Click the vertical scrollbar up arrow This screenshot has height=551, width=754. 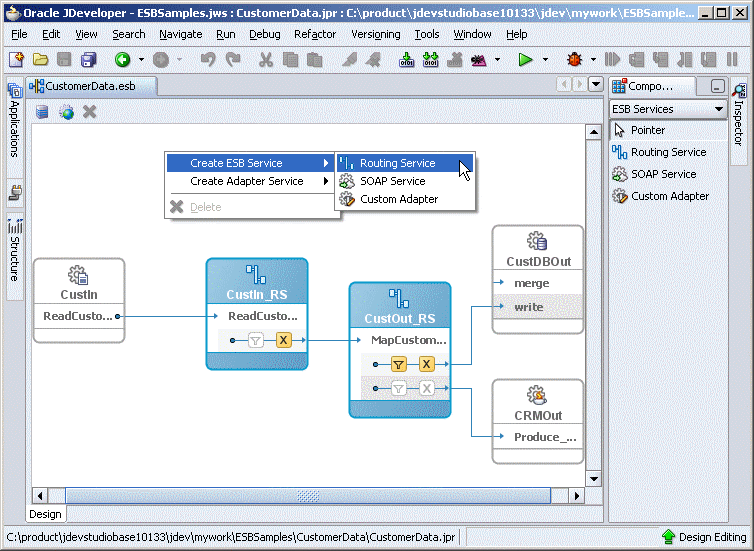pos(594,132)
